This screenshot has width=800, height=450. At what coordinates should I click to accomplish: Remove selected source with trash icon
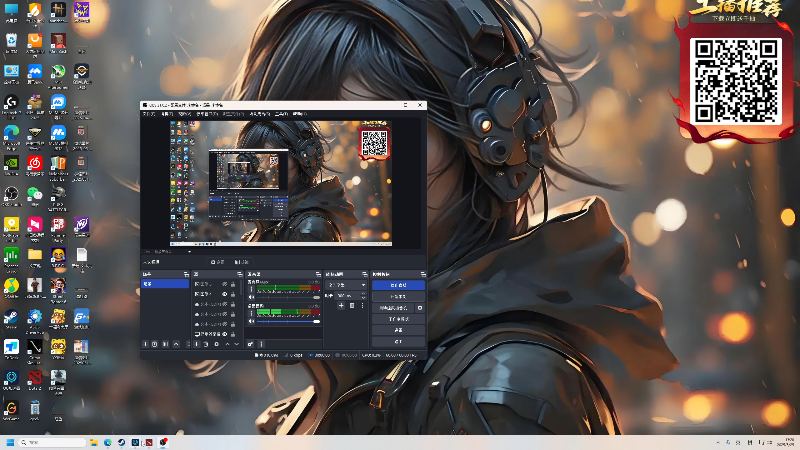click(206, 344)
